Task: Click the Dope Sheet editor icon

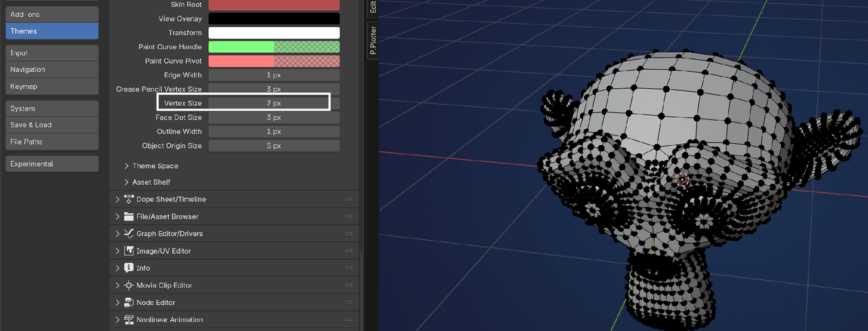Action: [x=129, y=199]
